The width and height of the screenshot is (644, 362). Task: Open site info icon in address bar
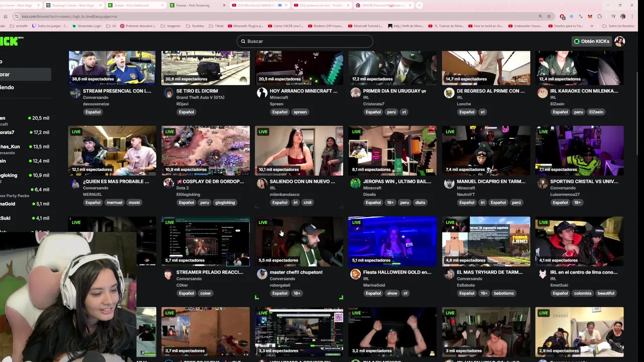click(17, 16)
